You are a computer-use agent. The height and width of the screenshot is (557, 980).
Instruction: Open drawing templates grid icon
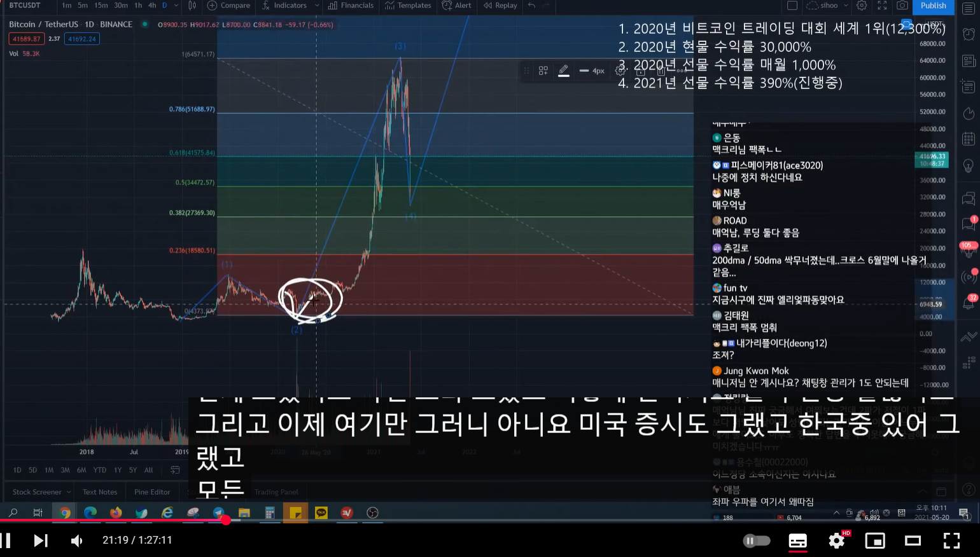point(543,71)
